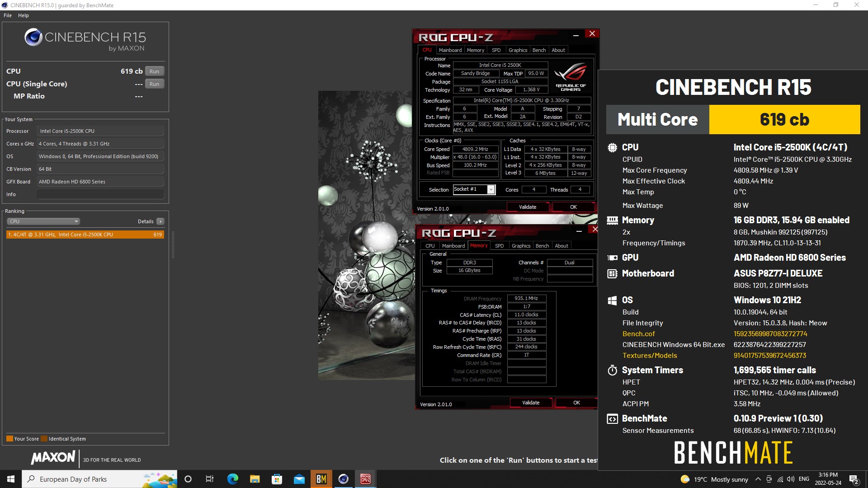Image resolution: width=868 pixels, height=488 pixels.
Task: Click the taskbar search box
Action: click(99, 479)
